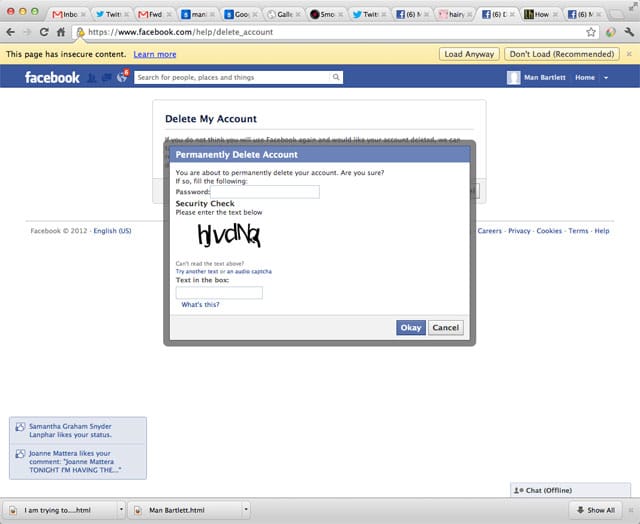Open Samantha Graham Snyder Lanphar notification
640x524 pixels.
tap(78, 430)
